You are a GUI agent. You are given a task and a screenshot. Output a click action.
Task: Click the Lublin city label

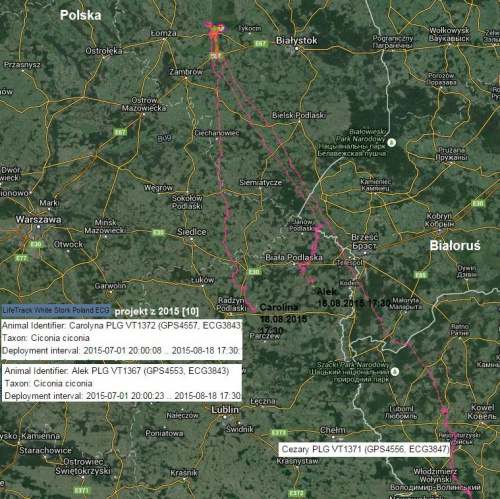[225, 410]
